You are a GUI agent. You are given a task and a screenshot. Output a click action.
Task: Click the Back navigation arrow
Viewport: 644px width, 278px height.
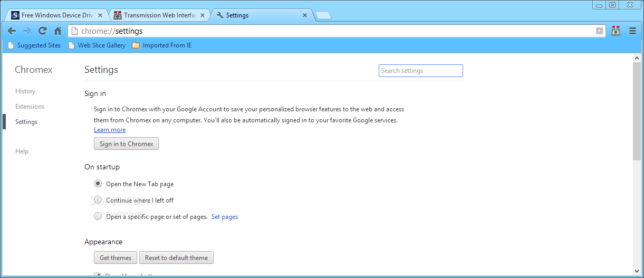click(12, 31)
